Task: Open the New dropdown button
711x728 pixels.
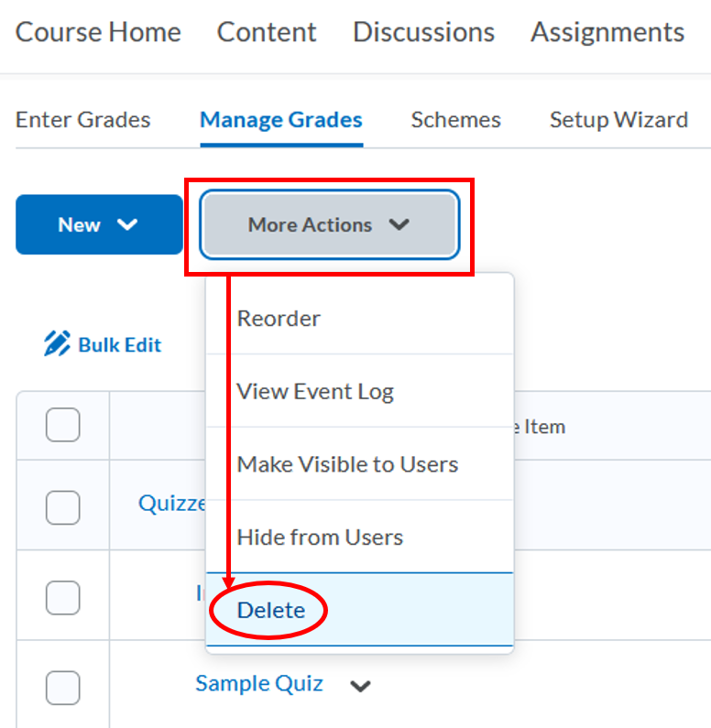Action: point(99,224)
